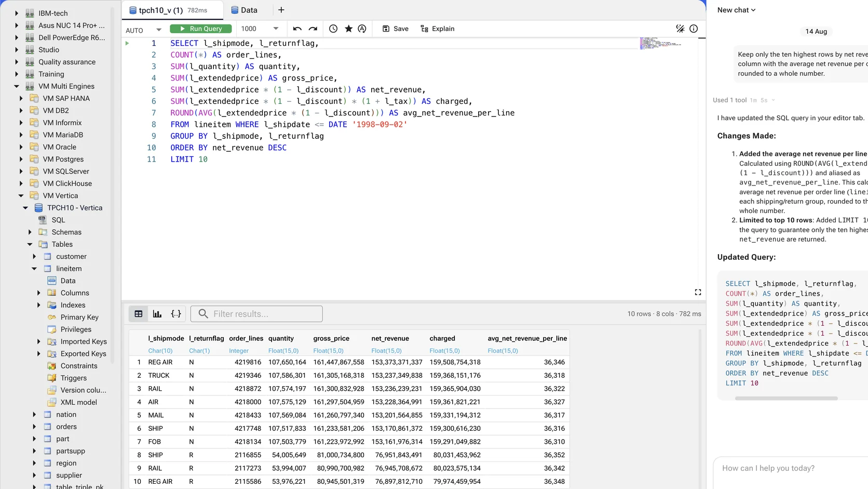The width and height of the screenshot is (868, 489).
Task: Expand the nation table node
Action: click(x=34, y=415)
